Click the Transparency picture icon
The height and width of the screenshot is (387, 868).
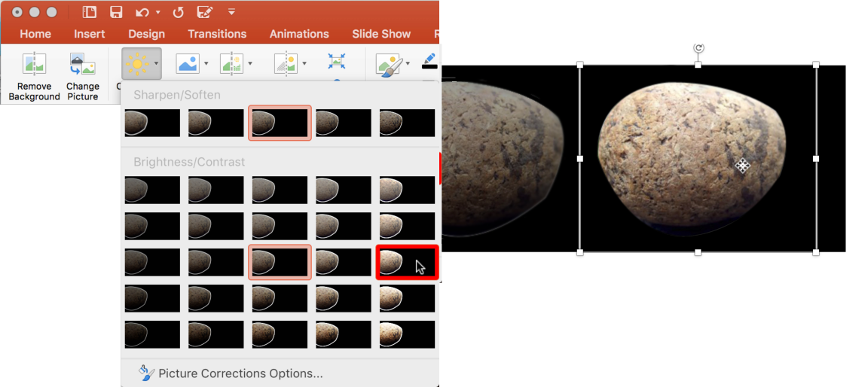click(286, 63)
